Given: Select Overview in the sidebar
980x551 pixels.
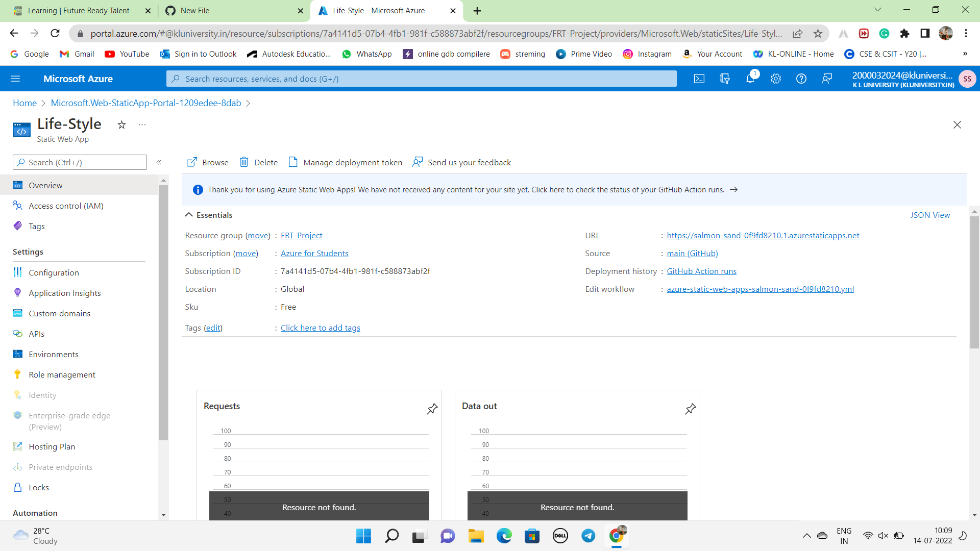Looking at the screenshot, I should pyautogui.click(x=79, y=185).
